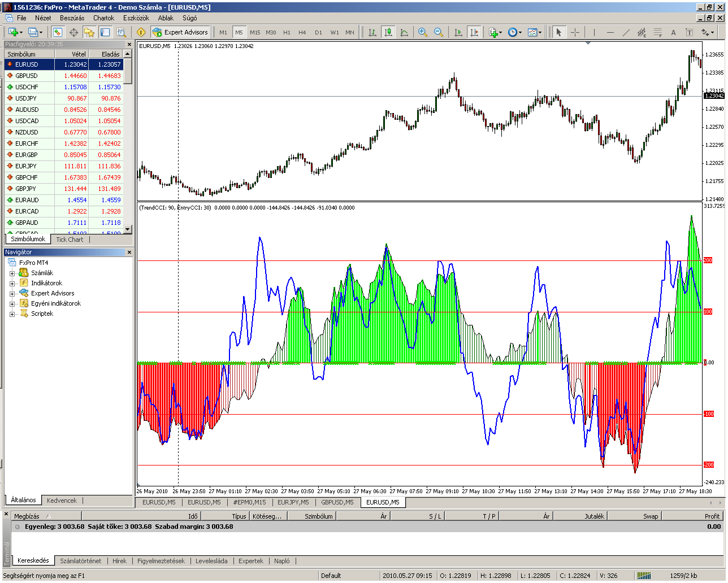Open the New Chart toolbar button
Screen dimensions: 728x583
tap(15, 32)
